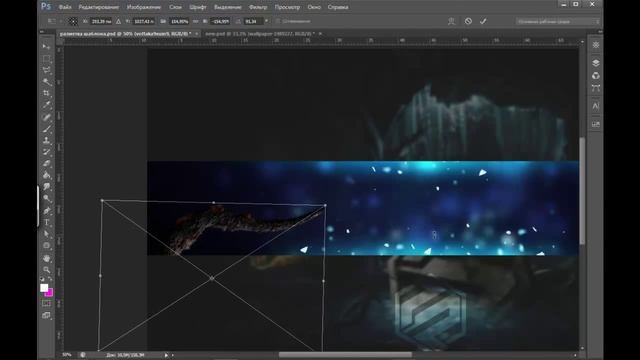The height and width of the screenshot is (360, 640).
Task: Open the Character panel icon
Action: tap(596, 106)
